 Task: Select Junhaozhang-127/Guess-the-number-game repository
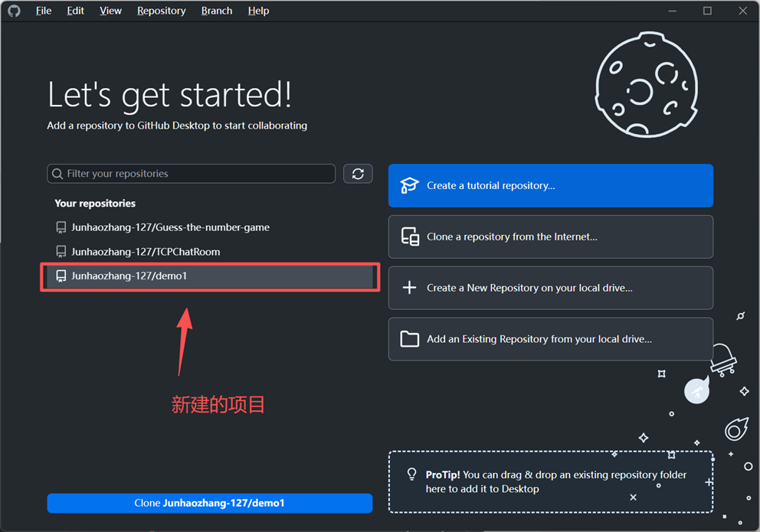(209, 227)
